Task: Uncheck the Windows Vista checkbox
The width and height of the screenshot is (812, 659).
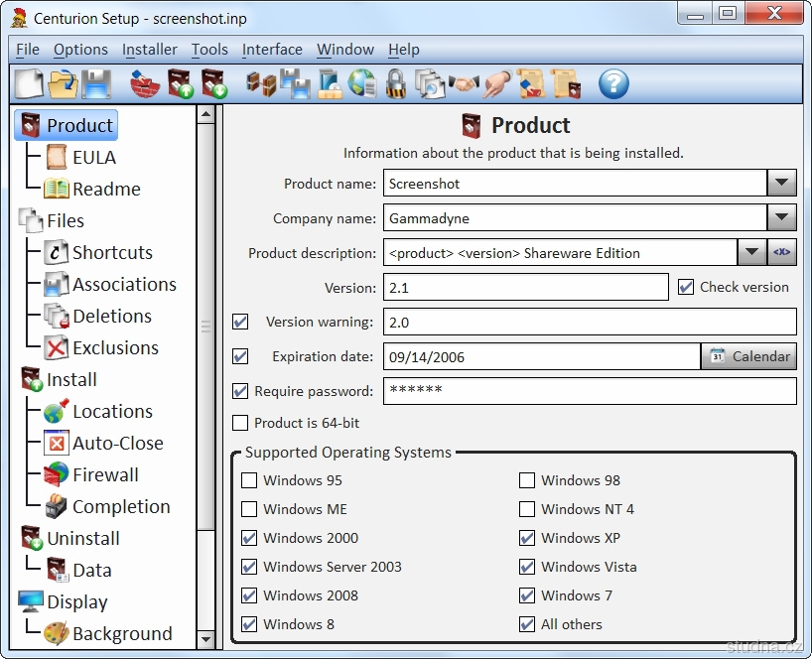Action: tap(527, 567)
